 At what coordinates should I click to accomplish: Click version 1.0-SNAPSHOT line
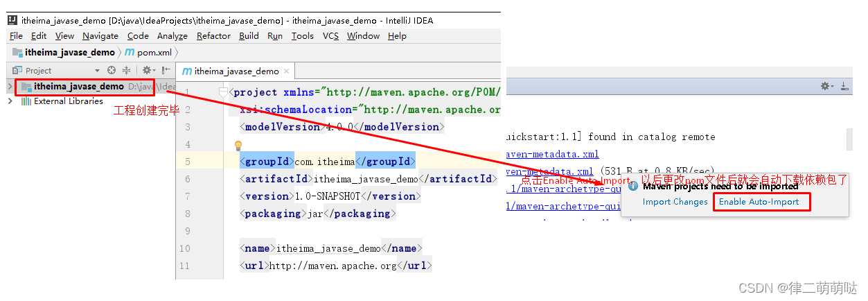pos(330,196)
